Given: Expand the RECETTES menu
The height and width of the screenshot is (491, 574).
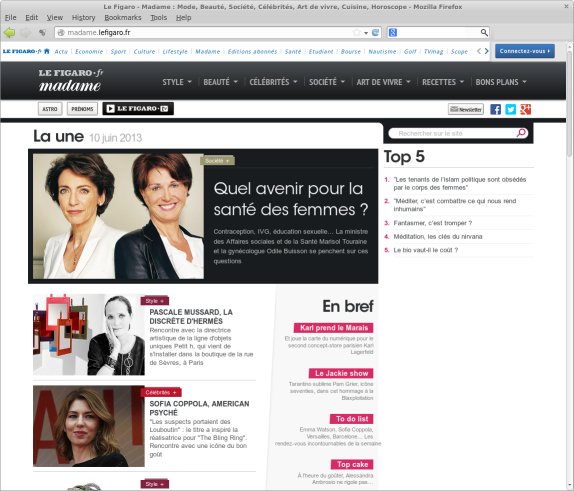Looking at the screenshot, I should coord(443,82).
